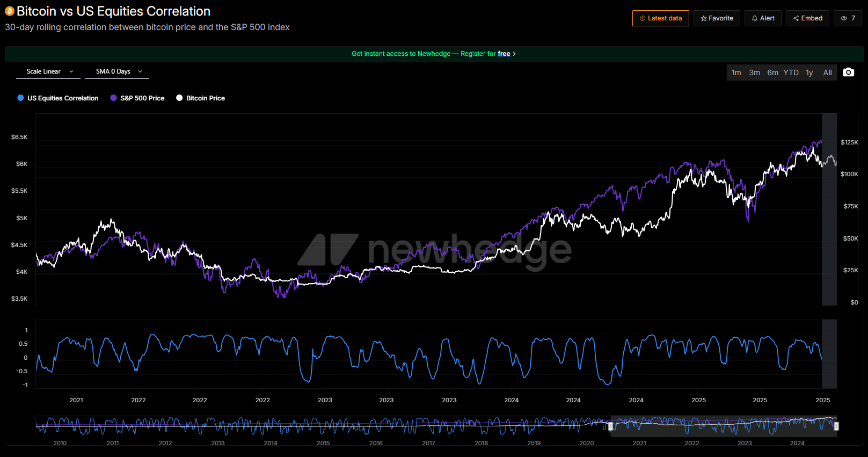
Task: Click the $125K right axis label
Action: 849,142
